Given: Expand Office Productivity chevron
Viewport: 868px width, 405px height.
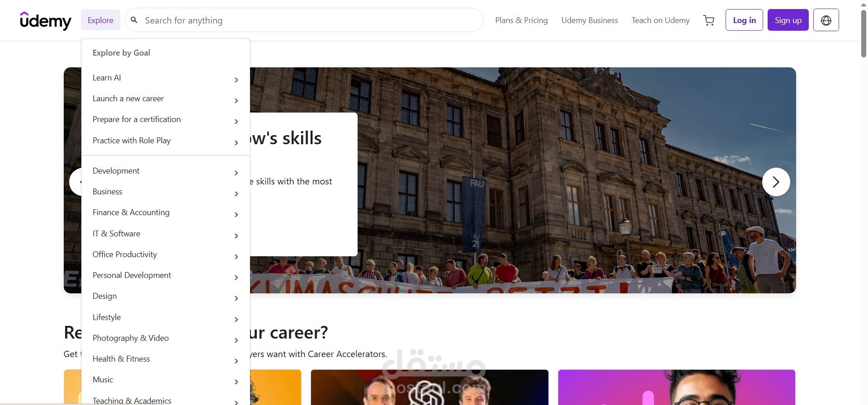Looking at the screenshot, I should [x=236, y=257].
